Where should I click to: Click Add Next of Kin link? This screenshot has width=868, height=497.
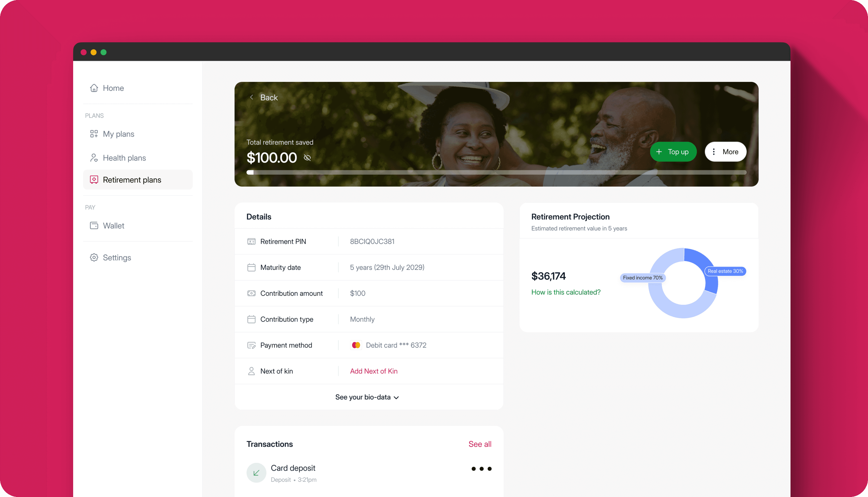click(374, 371)
